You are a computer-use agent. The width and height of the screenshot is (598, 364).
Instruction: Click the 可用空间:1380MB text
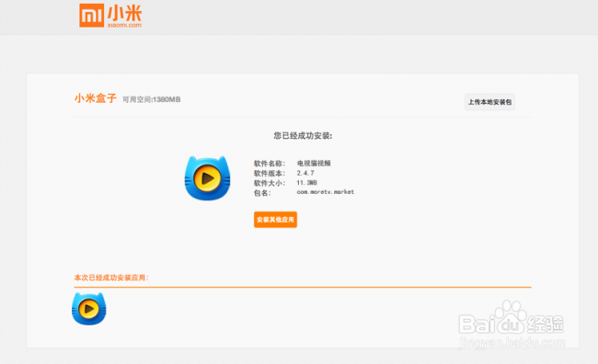pyautogui.click(x=152, y=99)
